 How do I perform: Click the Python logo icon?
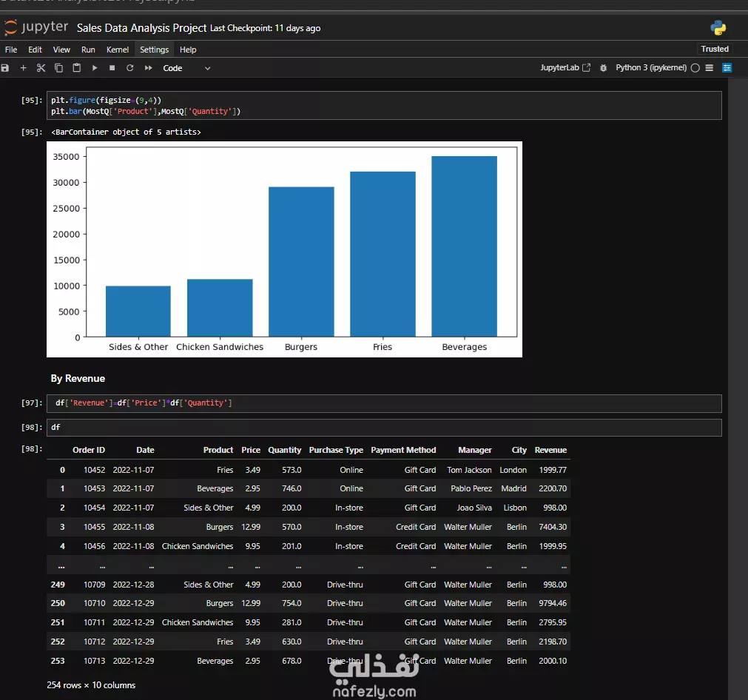718,27
